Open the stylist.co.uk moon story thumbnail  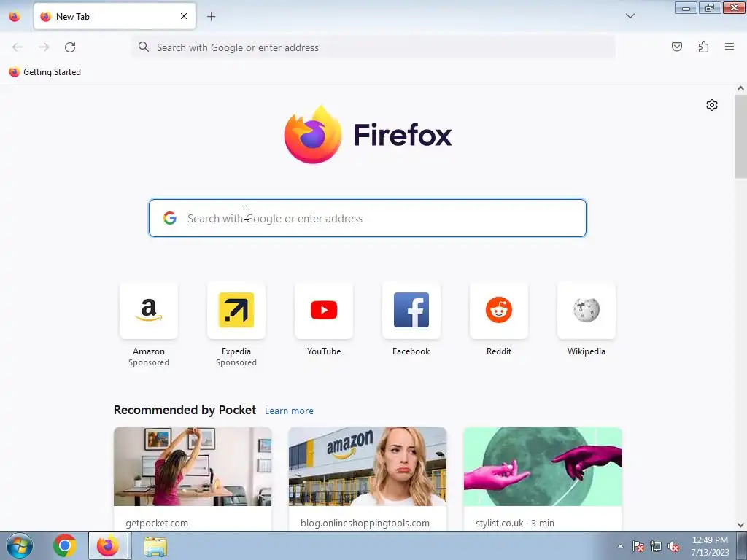[543, 467]
